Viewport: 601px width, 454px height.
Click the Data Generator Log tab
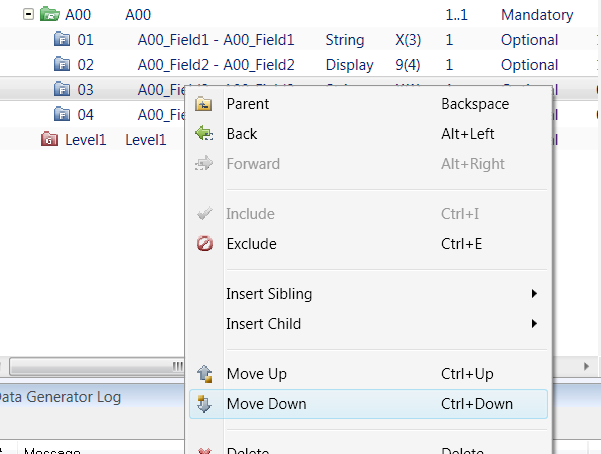tap(62, 397)
